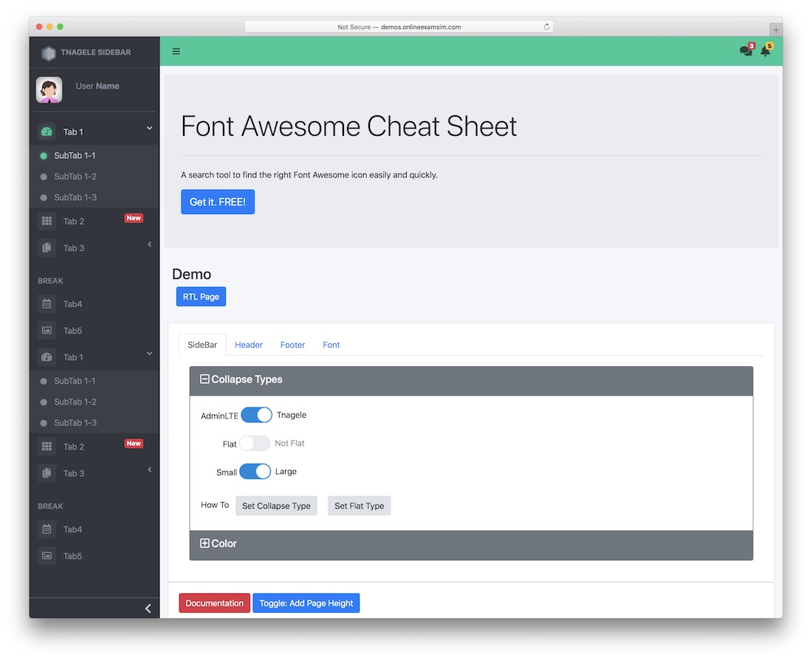Switch to the SideBar tab
Image resolution: width=812 pixels, height=660 pixels.
pos(202,345)
